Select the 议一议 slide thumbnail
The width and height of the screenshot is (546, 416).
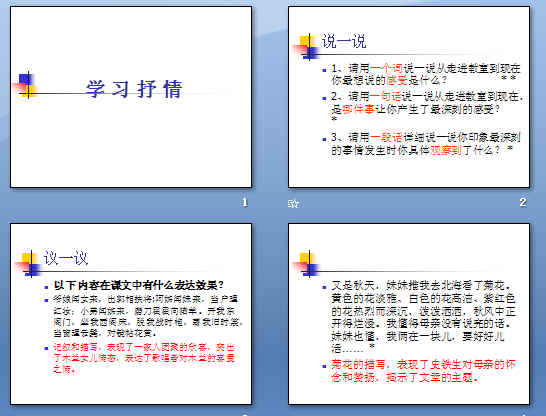pos(131,314)
